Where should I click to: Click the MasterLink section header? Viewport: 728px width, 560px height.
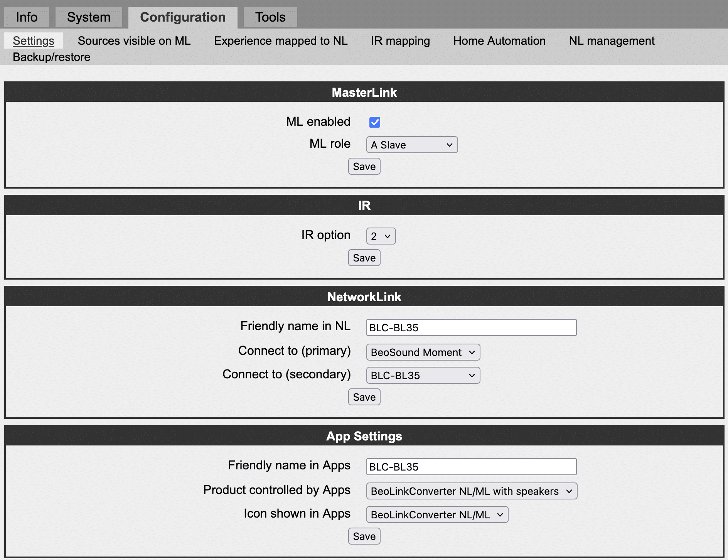[364, 92]
